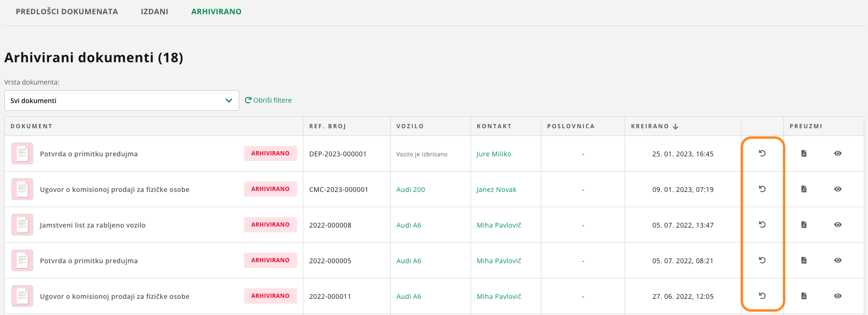This screenshot has width=868, height=315.
Task: Click Jamstveni list za rabljeno vozilo thumbnail
Action: tap(22, 225)
